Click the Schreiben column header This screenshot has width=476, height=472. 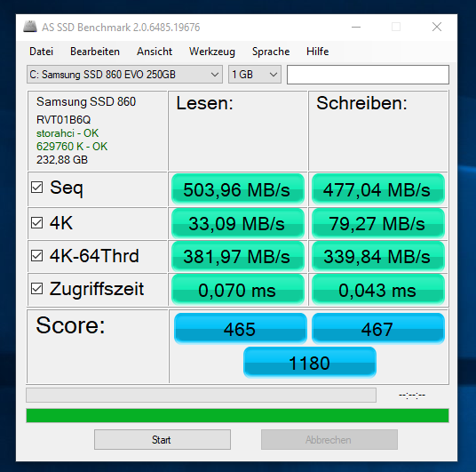point(361,103)
